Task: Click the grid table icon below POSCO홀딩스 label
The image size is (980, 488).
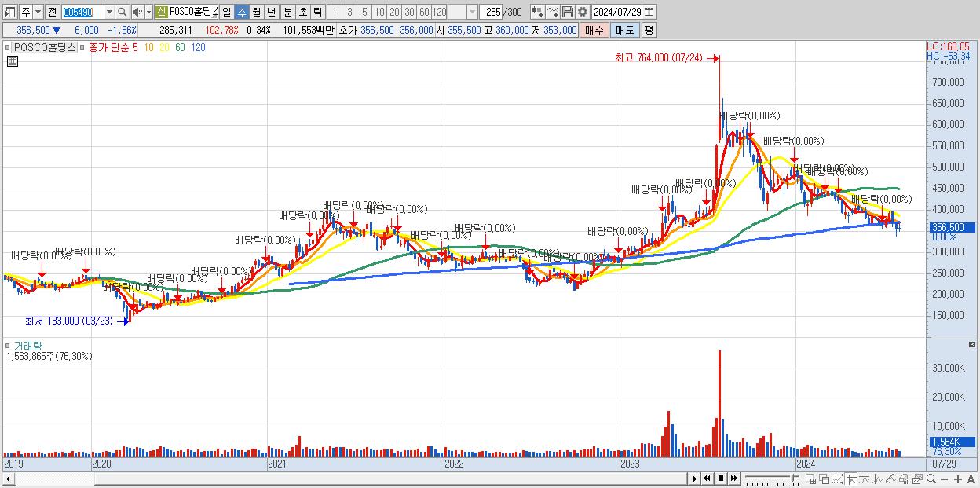Action: pyautogui.click(x=13, y=61)
